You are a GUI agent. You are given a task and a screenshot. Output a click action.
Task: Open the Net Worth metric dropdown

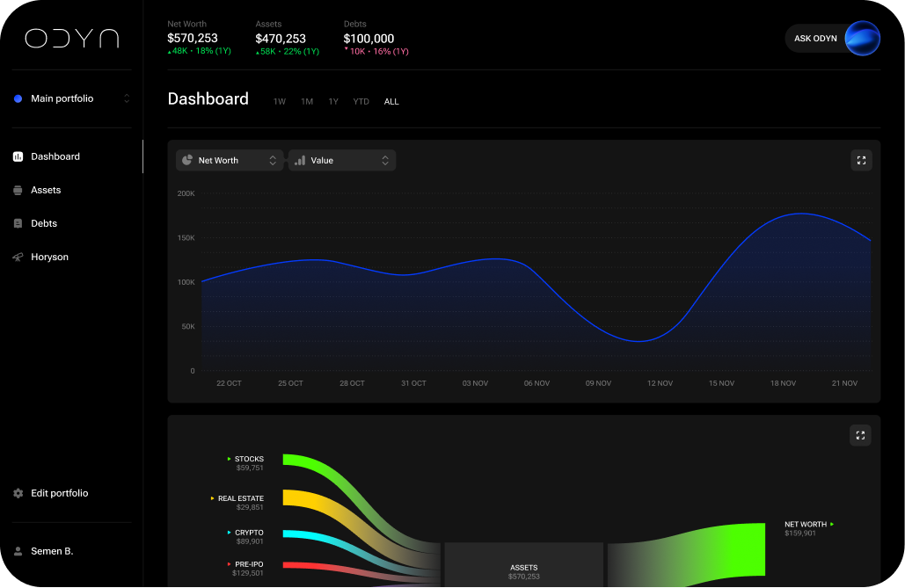tap(273, 160)
